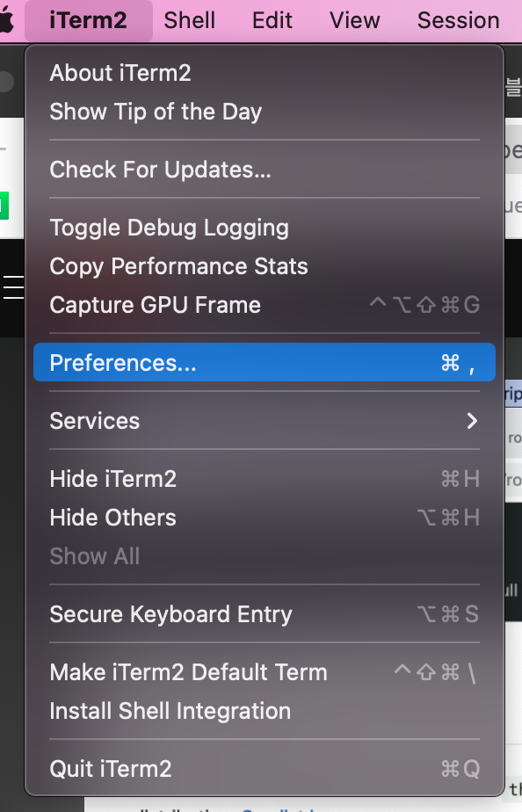Open the View menu

(354, 19)
